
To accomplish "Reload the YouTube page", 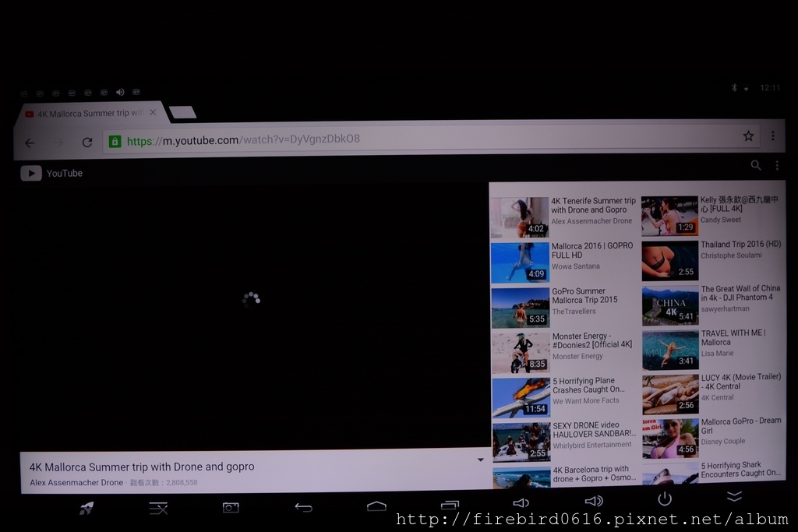I will pyautogui.click(x=87, y=143).
